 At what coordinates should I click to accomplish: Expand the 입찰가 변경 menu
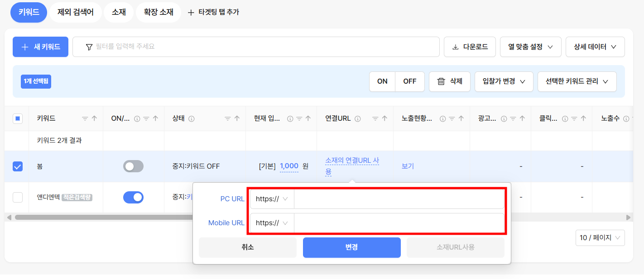click(x=504, y=81)
